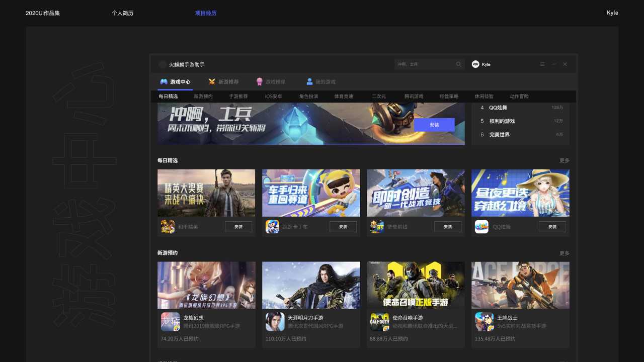Switch to the 游戏榜单 tab
Image resolution: width=644 pixels, height=362 pixels.
tap(271, 81)
